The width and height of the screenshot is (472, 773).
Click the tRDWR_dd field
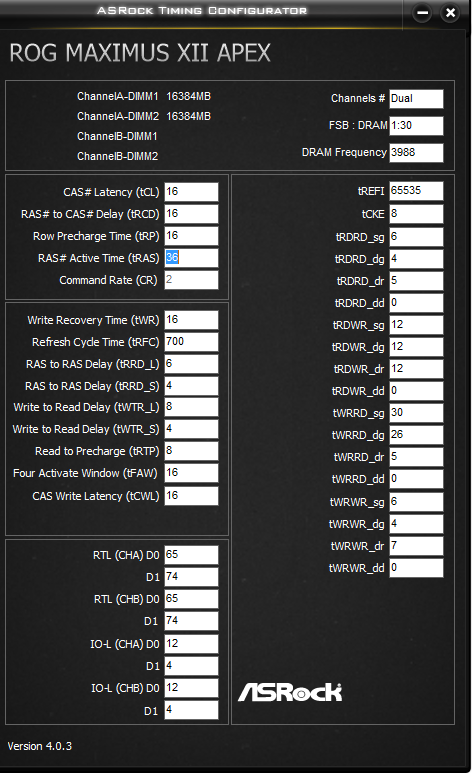tap(416, 391)
